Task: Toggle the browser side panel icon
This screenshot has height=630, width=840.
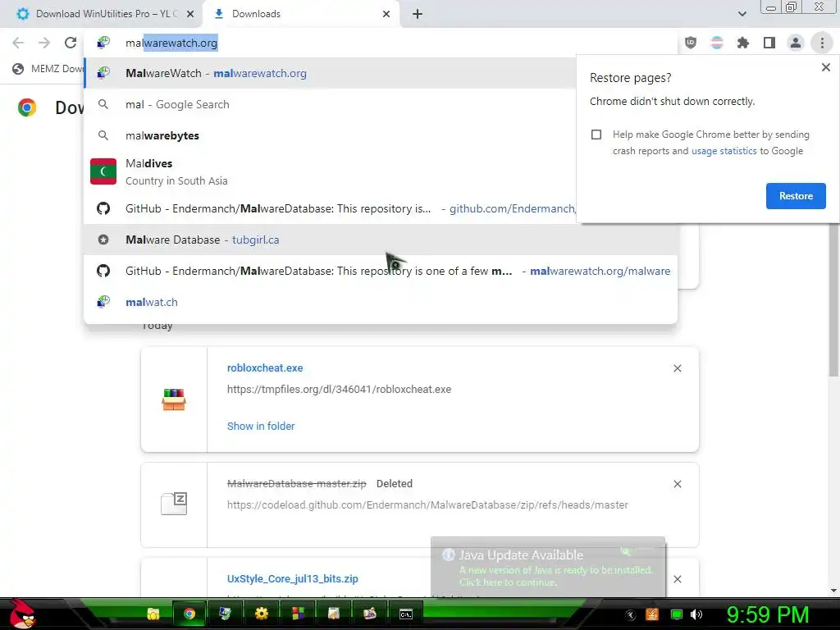Action: (x=769, y=43)
